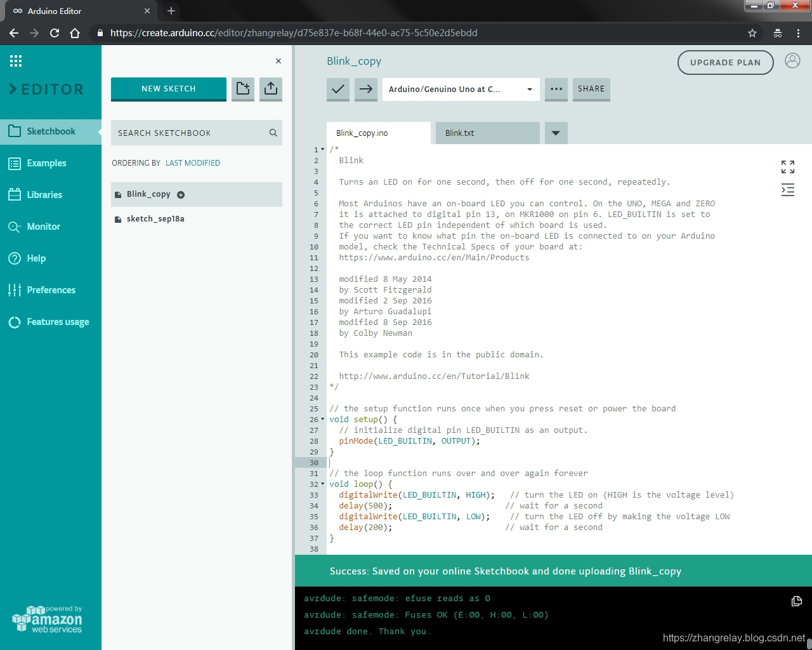Open the user profile avatar
This screenshot has height=650, width=812.
pyautogui.click(x=792, y=61)
